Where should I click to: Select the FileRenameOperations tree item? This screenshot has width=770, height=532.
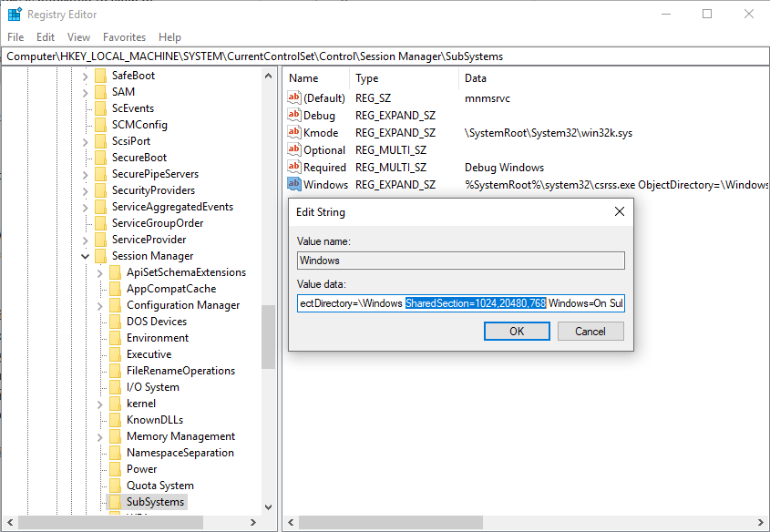coord(180,371)
